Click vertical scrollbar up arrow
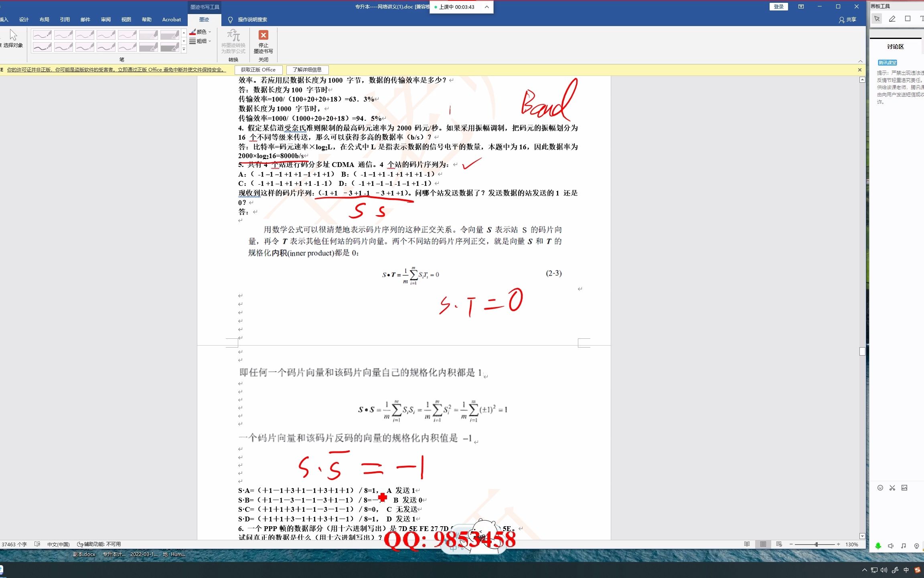 point(862,80)
